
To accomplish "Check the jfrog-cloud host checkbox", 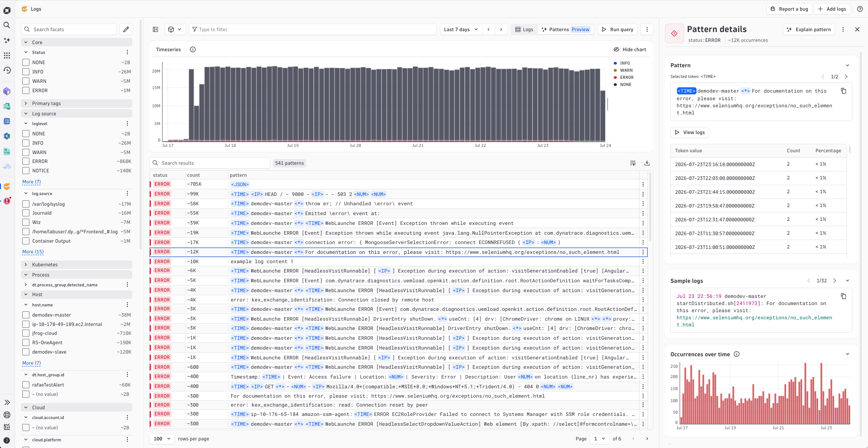I will tap(26, 333).
